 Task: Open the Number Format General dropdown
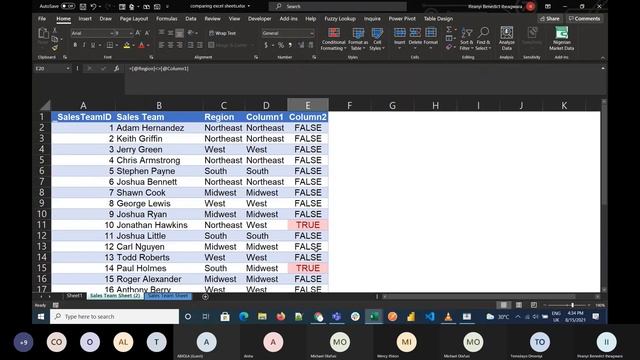click(311, 33)
